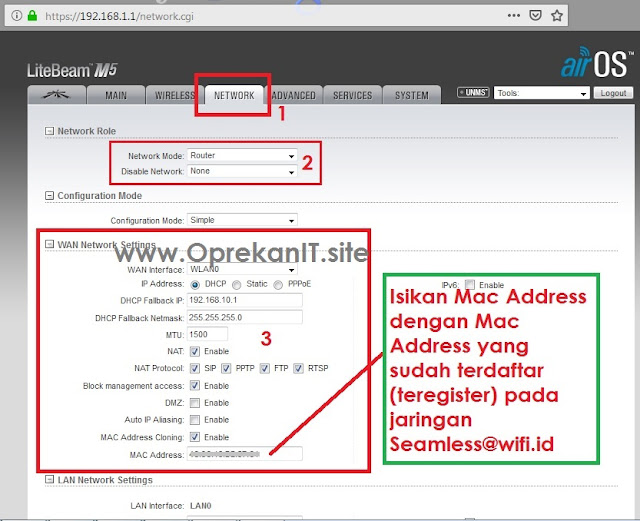Open the Tools dropdown

pos(542,93)
